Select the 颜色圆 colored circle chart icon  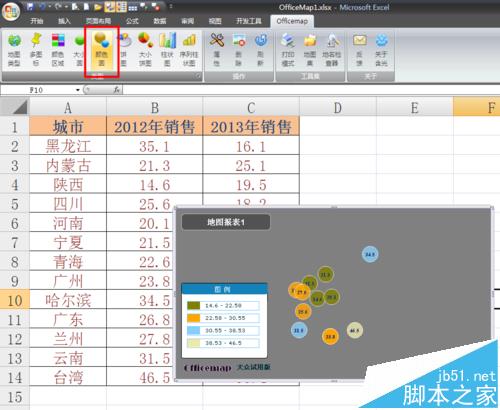click(101, 50)
